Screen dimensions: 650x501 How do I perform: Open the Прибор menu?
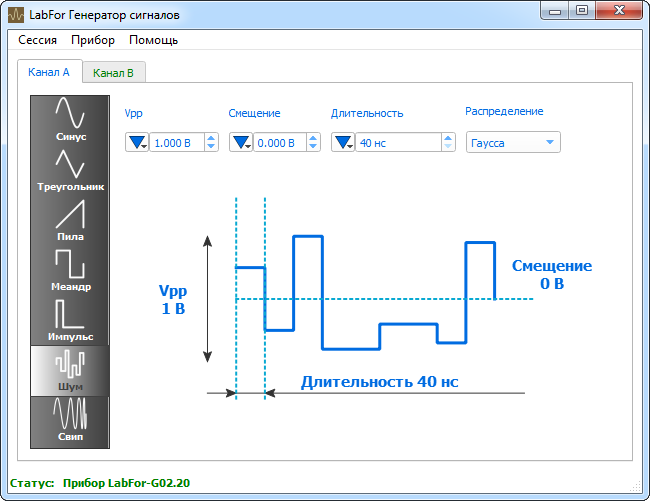[93, 40]
